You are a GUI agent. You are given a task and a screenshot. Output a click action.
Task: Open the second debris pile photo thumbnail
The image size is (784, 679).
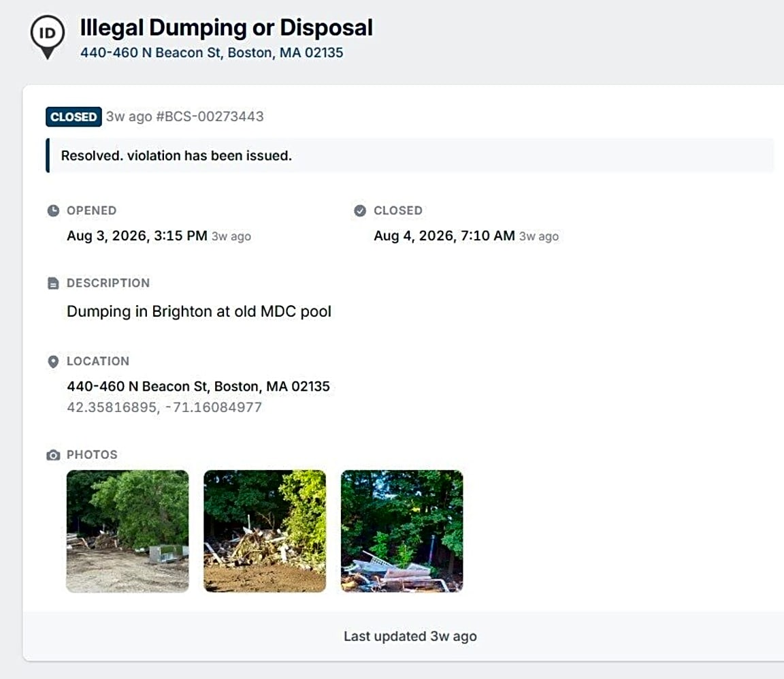[x=265, y=531]
